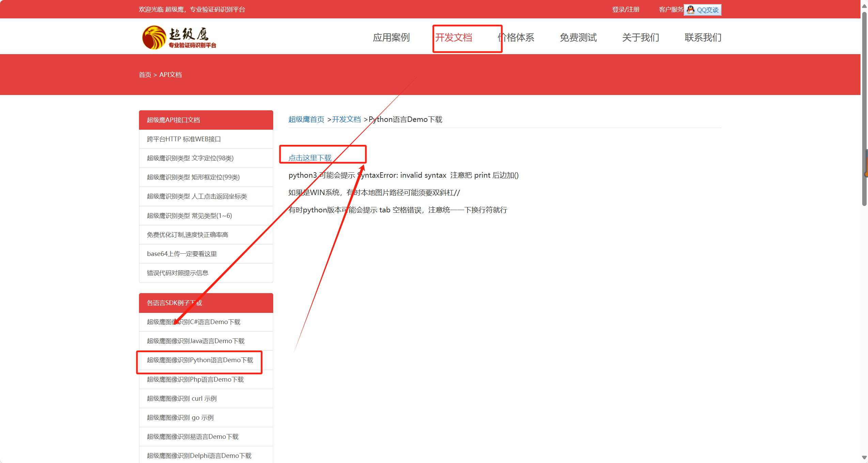868x463 pixels.
Task: Open 超级鹰图像识别 go 示例
Action: (206, 418)
